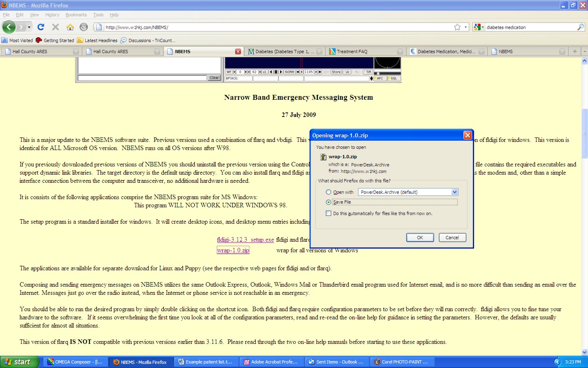The image size is (588, 368).
Task: Open the View menu
Action: (x=34, y=15)
